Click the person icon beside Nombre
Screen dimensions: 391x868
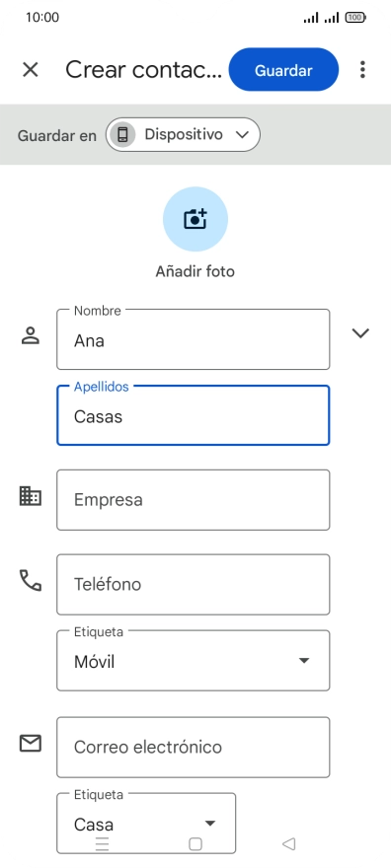(30, 335)
